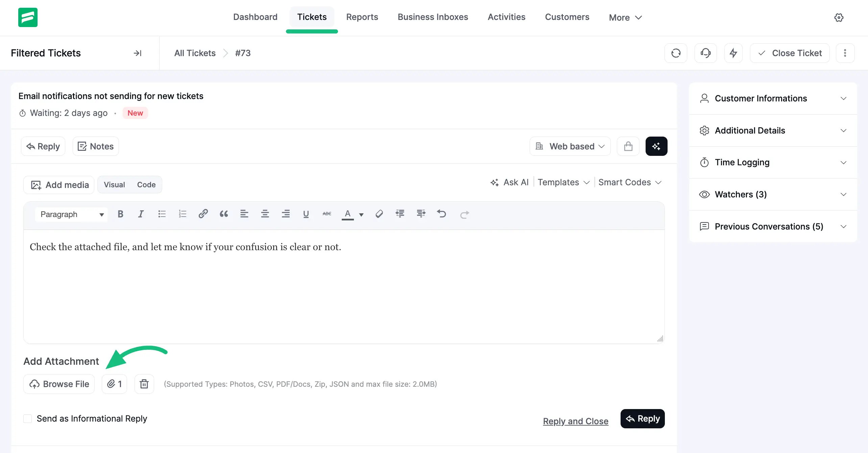Click the refresh ticket icon
Image resolution: width=868 pixels, height=453 pixels.
[675, 53]
